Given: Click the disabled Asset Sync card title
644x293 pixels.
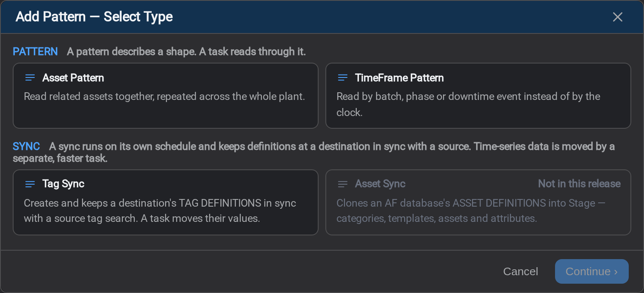Looking at the screenshot, I should (x=380, y=184).
